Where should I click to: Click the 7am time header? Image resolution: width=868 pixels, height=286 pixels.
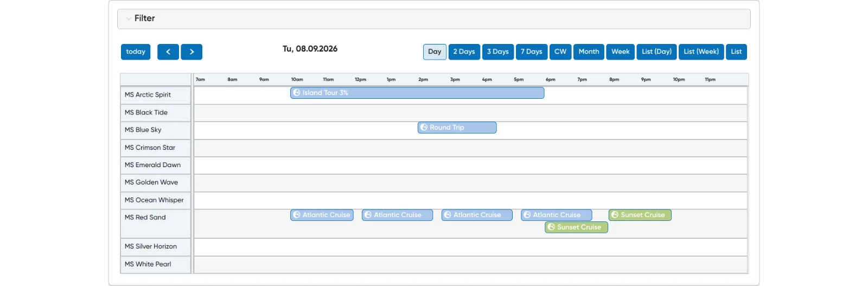pyautogui.click(x=200, y=79)
